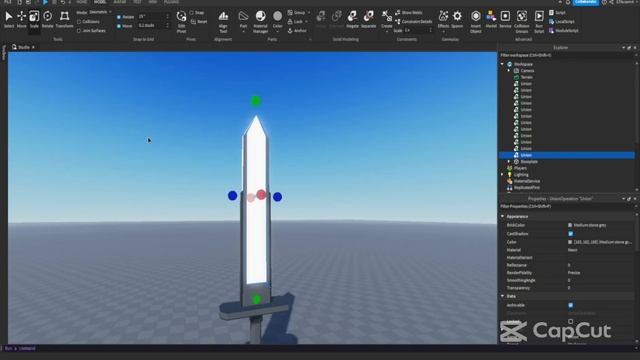Click Constraint Details button
The image size is (640, 360).
(413, 22)
